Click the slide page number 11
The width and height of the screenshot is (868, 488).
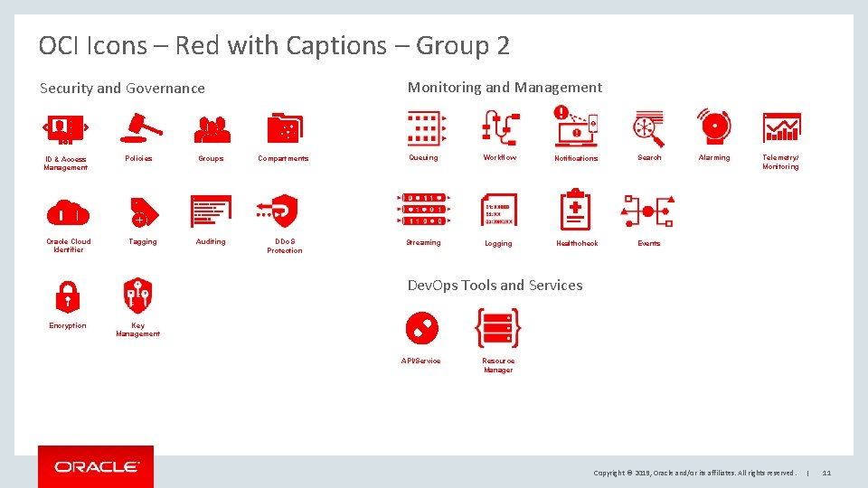click(x=826, y=473)
